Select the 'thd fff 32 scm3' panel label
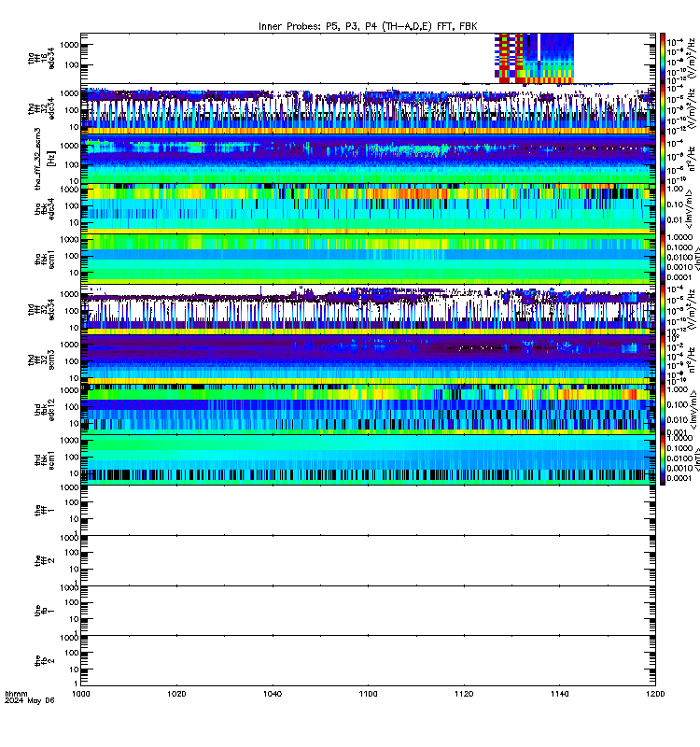700x747 pixels. point(41,359)
